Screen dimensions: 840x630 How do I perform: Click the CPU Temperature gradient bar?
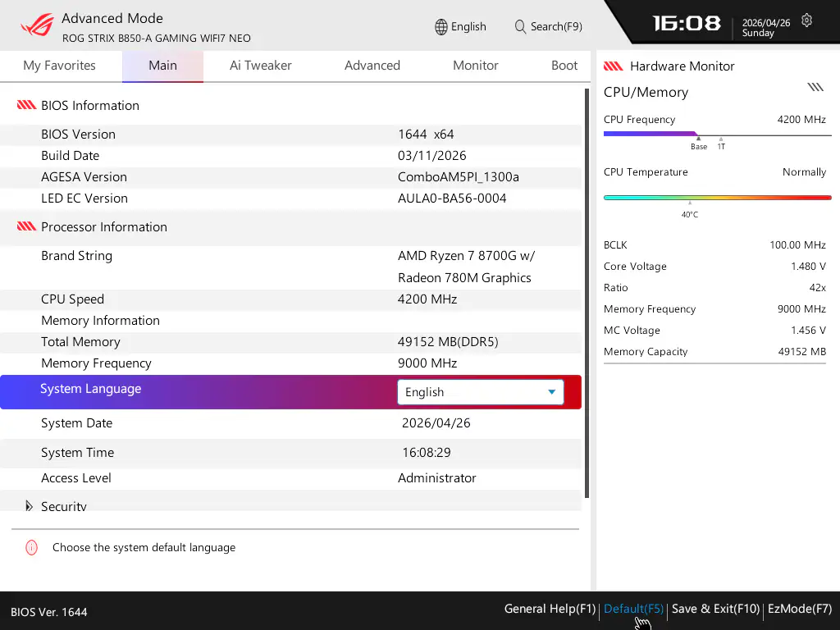pyautogui.click(x=717, y=198)
